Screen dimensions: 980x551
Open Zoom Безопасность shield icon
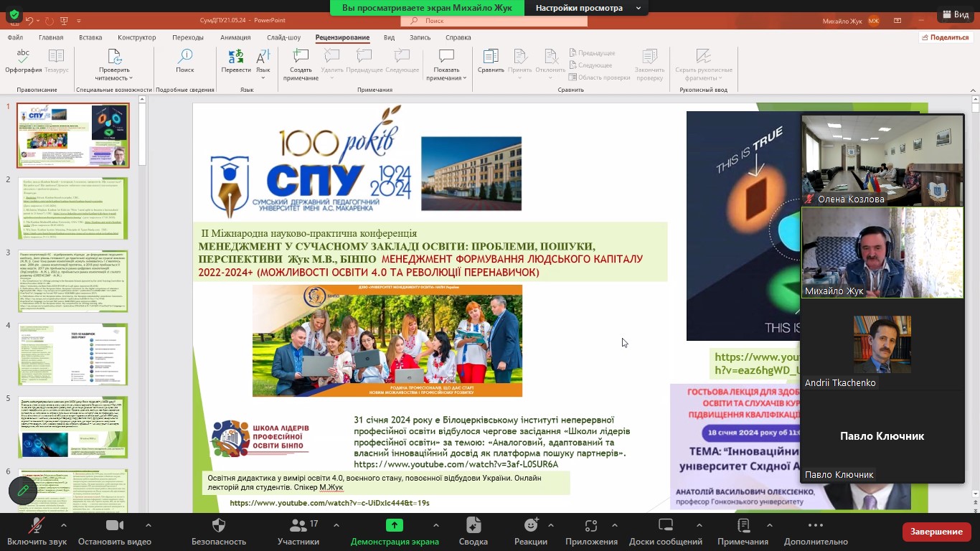click(220, 526)
